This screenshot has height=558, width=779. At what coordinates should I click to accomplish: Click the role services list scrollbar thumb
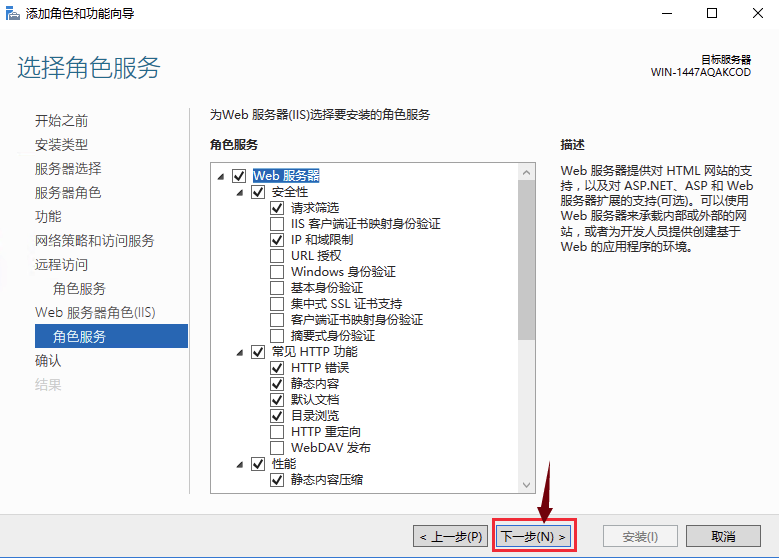click(526, 260)
